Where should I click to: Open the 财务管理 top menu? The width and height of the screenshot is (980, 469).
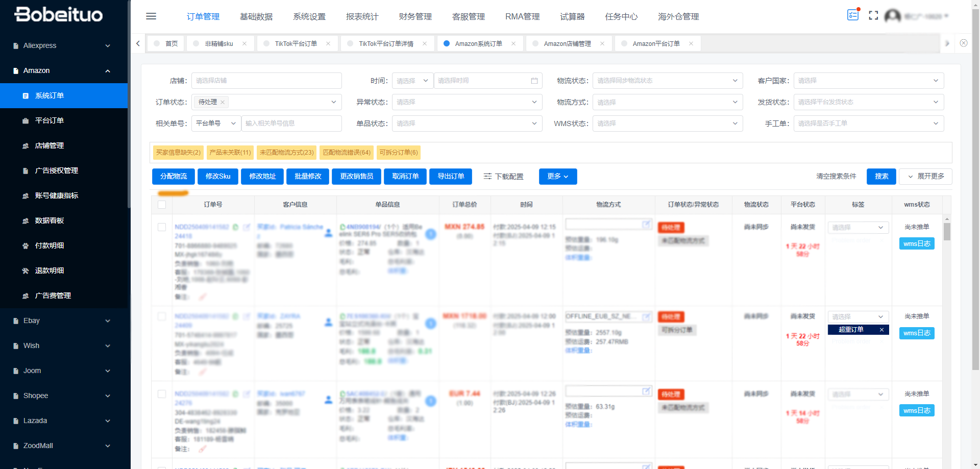click(415, 17)
